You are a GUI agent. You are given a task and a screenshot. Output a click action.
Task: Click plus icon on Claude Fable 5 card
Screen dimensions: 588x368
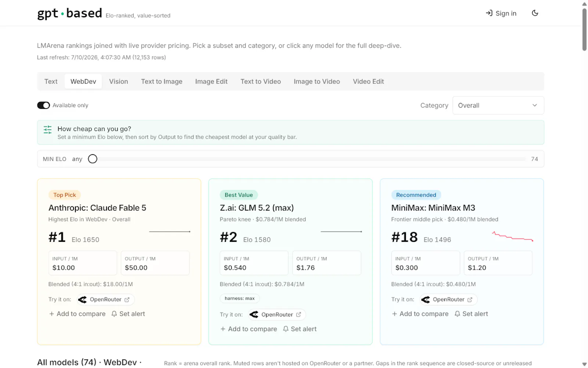click(52, 314)
